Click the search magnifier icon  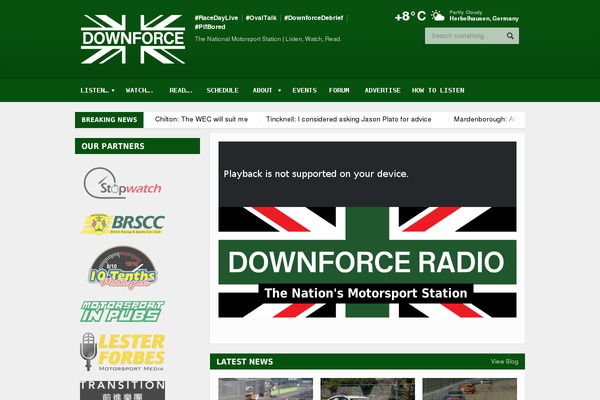click(510, 36)
